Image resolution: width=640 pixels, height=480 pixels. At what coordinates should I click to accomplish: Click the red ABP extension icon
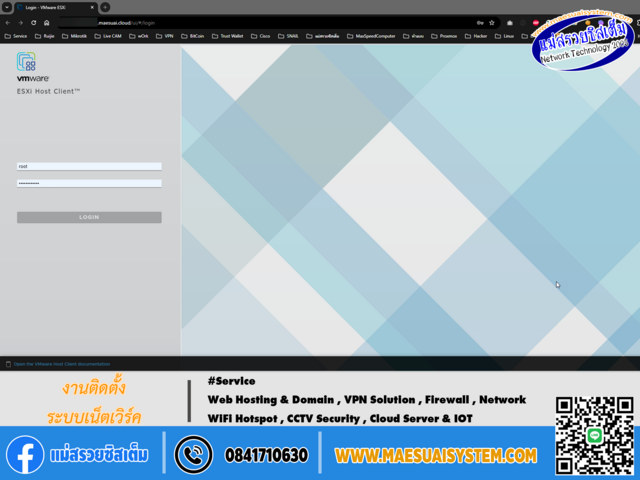(536, 23)
